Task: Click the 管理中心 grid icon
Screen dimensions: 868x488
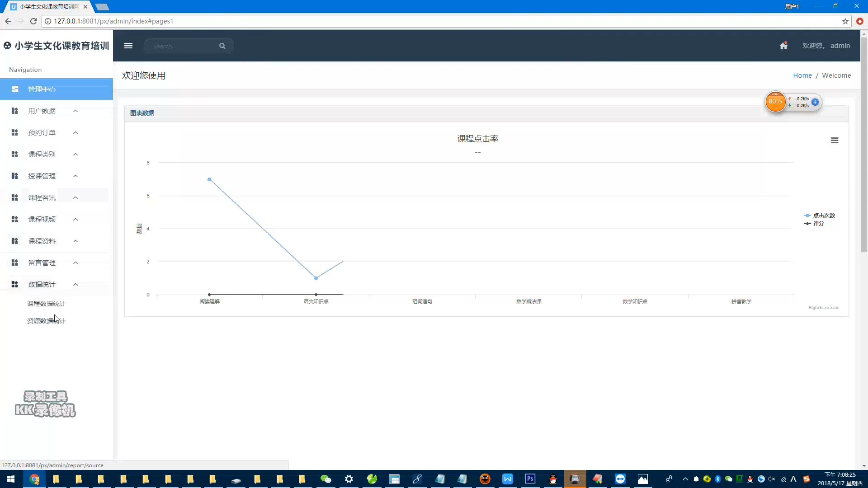Action: click(x=15, y=89)
